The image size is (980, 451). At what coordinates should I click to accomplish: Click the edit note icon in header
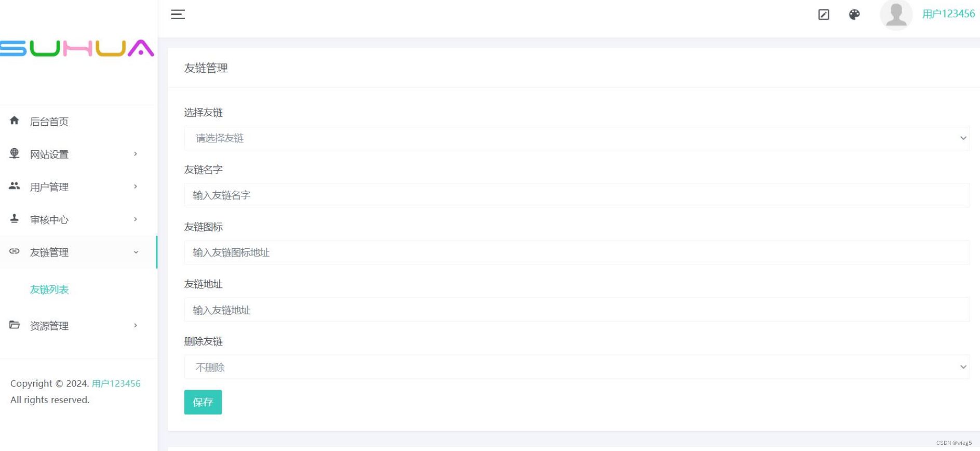[x=824, y=15]
